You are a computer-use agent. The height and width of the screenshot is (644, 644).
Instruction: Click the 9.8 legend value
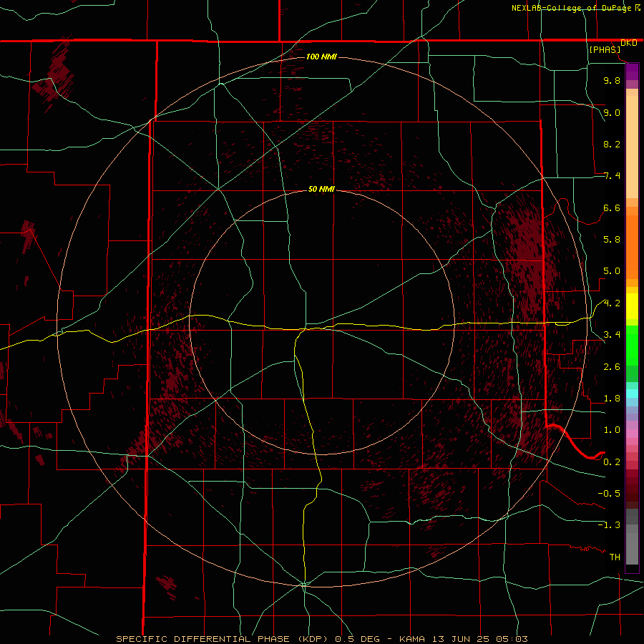612,80
